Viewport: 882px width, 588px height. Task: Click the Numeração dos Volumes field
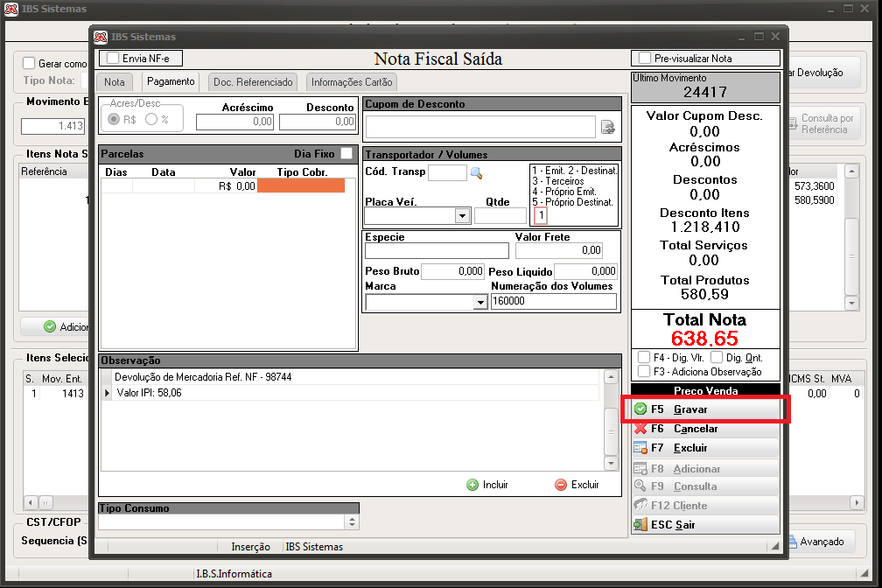[554, 301]
